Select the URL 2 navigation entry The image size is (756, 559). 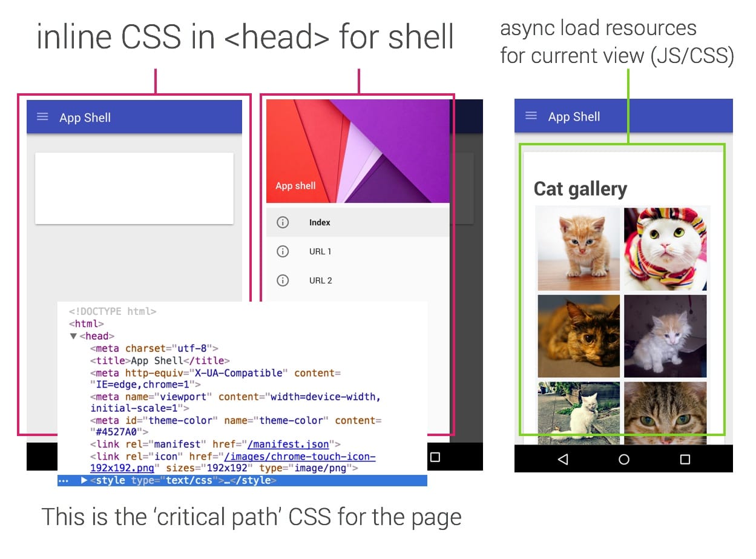pyautogui.click(x=320, y=280)
